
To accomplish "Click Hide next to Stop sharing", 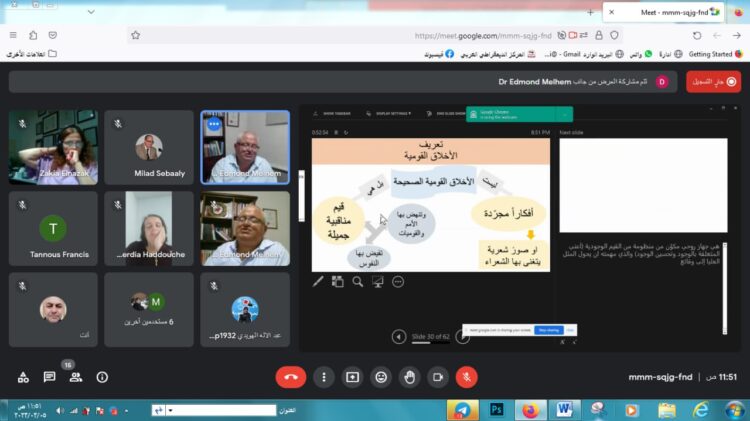I will [570, 330].
